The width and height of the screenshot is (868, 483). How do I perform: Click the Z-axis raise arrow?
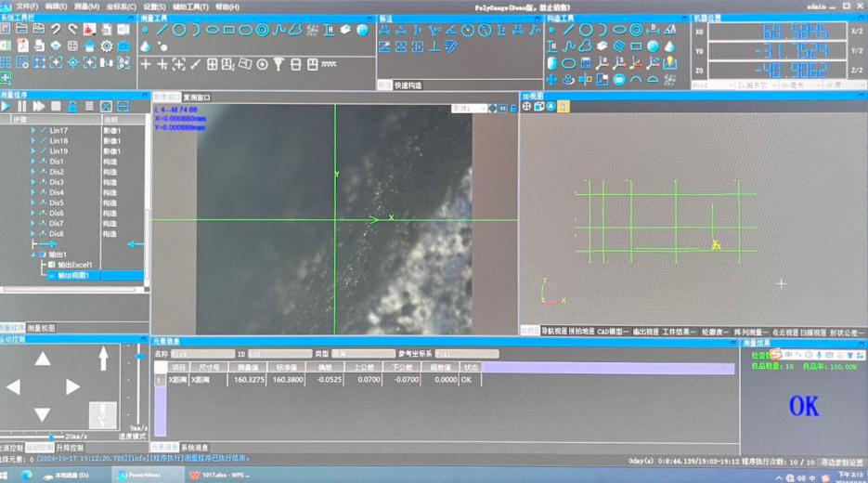point(103,359)
